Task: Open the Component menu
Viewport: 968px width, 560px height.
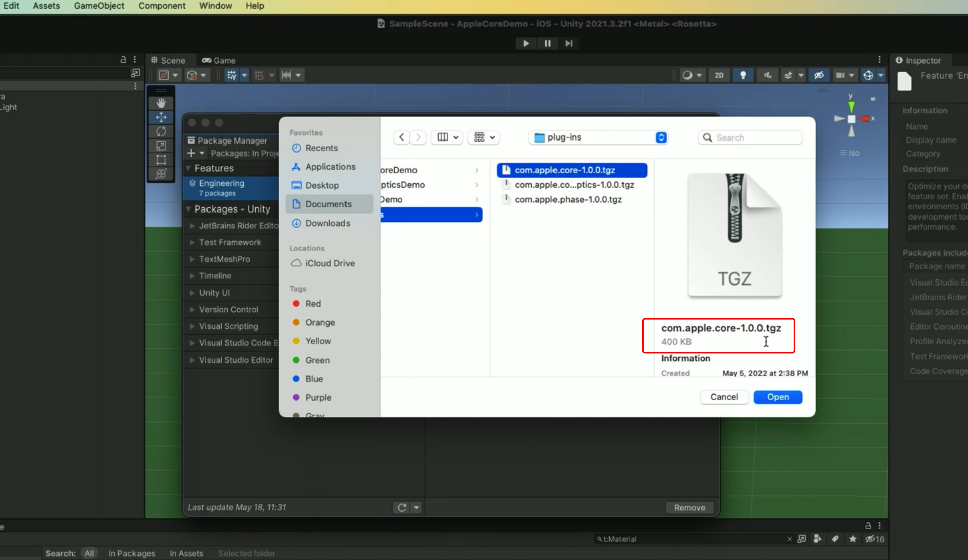Action: pos(162,6)
